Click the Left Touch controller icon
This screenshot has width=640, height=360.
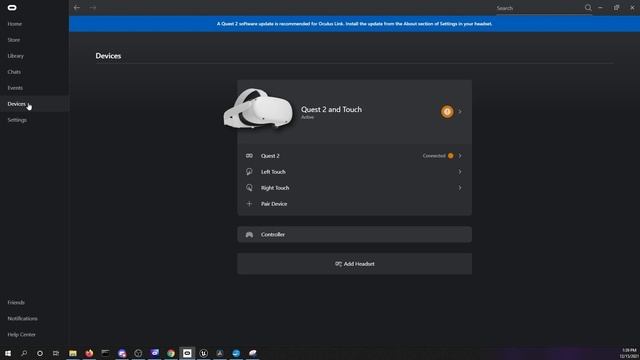point(249,172)
